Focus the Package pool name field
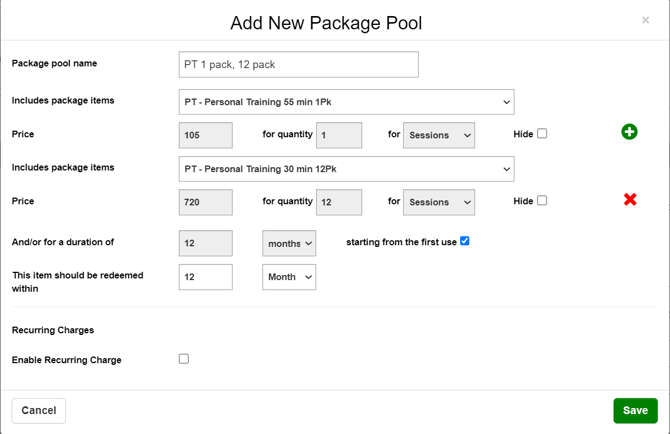670x434 pixels. click(x=299, y=65)
